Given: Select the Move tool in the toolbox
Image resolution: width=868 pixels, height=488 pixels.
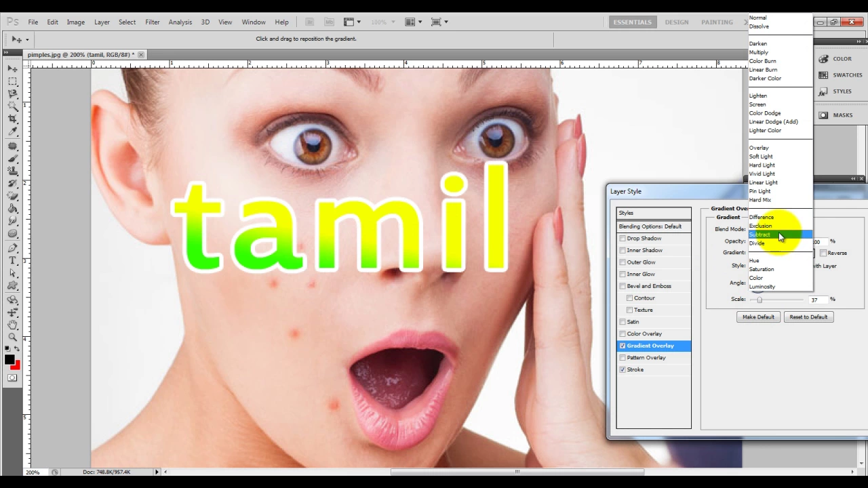Looking at the screenshot, I should tap(12, 69).
